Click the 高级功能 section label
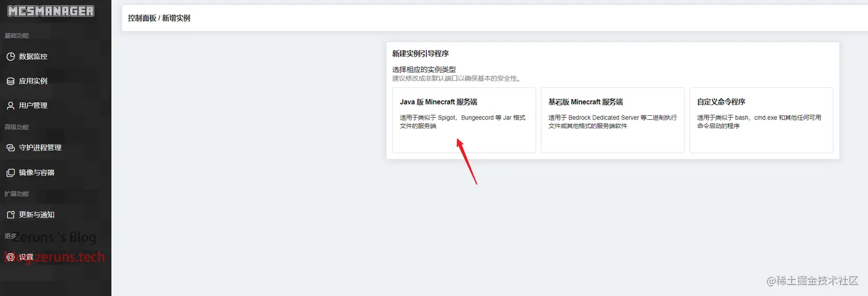This screenshot has width=868, height=296. pos(17,127)
